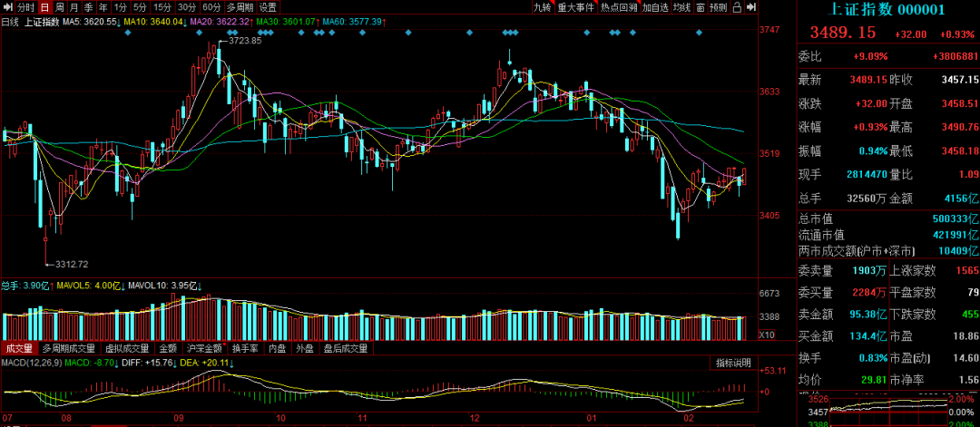Click the 上证指数 000001 title

click(x=887, y=9)
